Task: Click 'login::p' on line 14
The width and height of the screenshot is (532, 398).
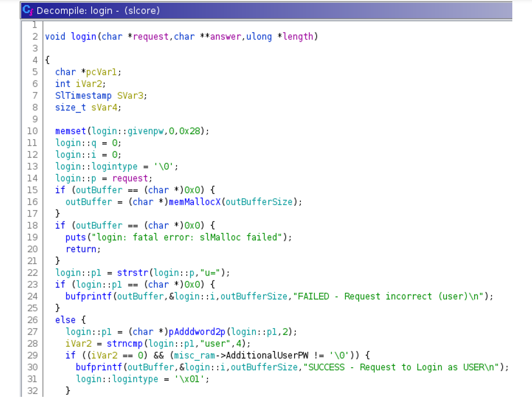Action: pyautogui.click(x=76, y=178)
